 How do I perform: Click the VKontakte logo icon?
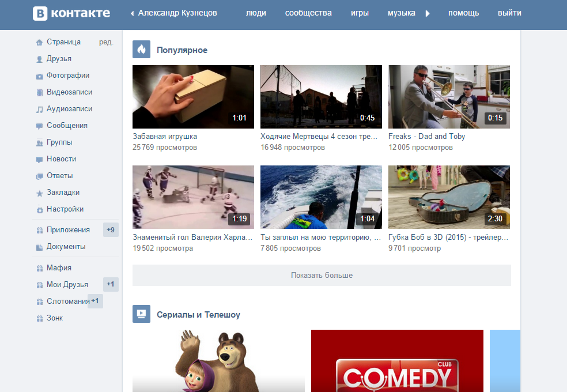[40, 13]
